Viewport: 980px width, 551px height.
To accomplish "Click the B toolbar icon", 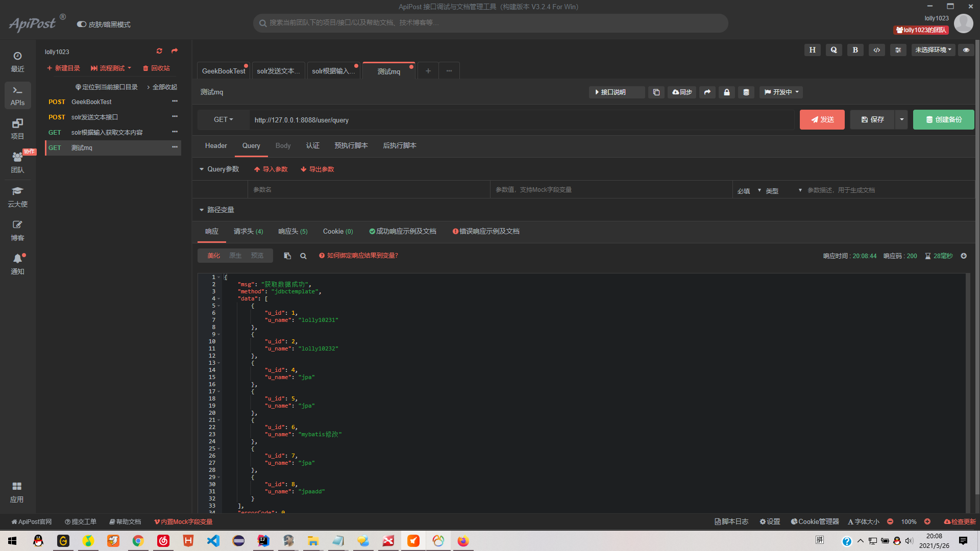I will [x=855, y=50].
